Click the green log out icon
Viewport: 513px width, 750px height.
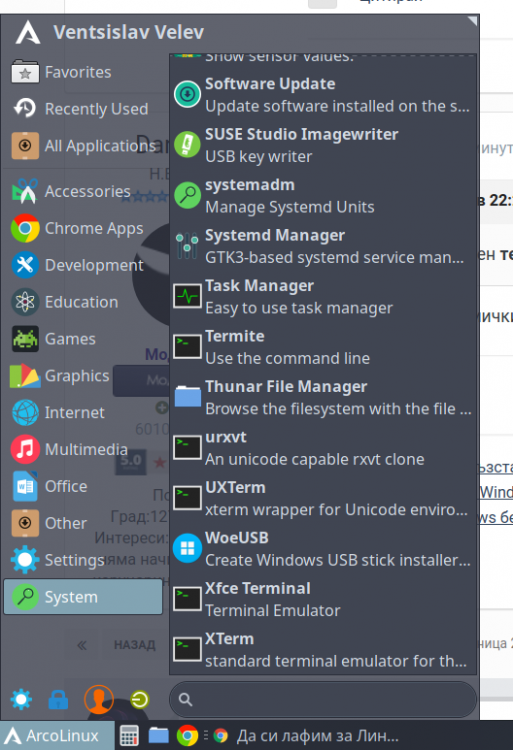139,700
